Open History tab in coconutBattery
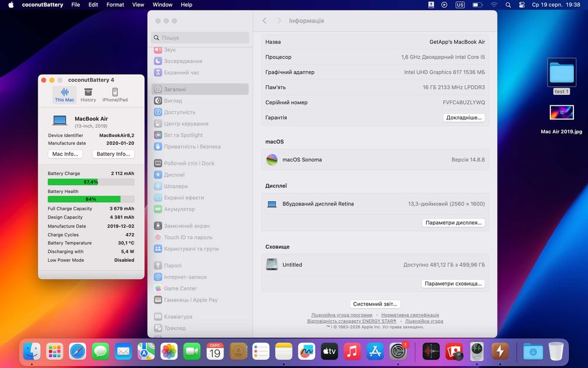Viewport: 588px width, 368px height. pyautogui.click(x=88, y=95)
